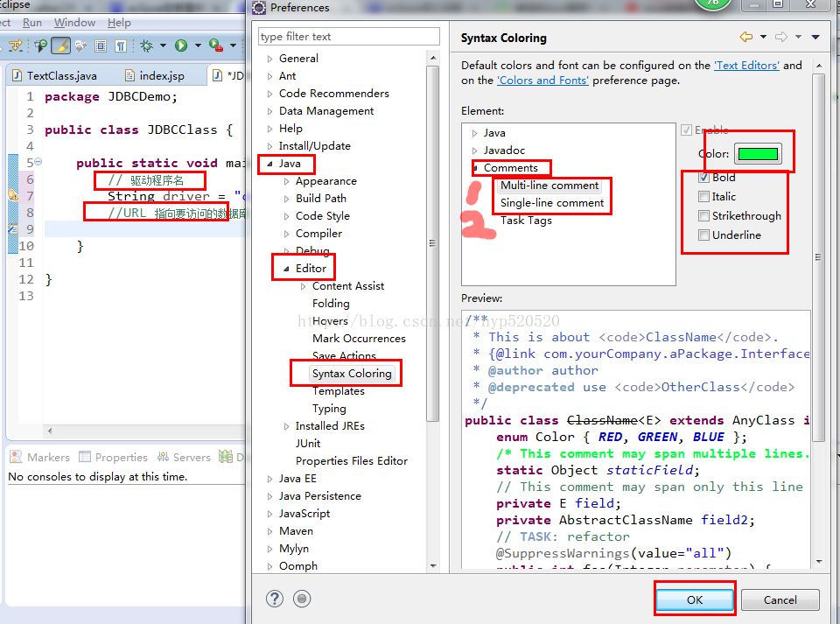Toggle Mark Occurrences highlighter icon in toolbar

click(60, 46)
